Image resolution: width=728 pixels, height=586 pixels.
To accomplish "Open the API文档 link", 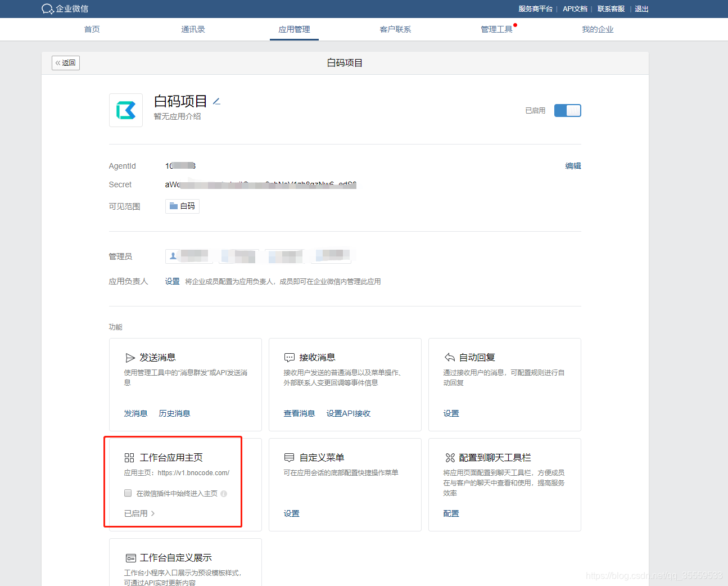I will click(x=575, y=9).
